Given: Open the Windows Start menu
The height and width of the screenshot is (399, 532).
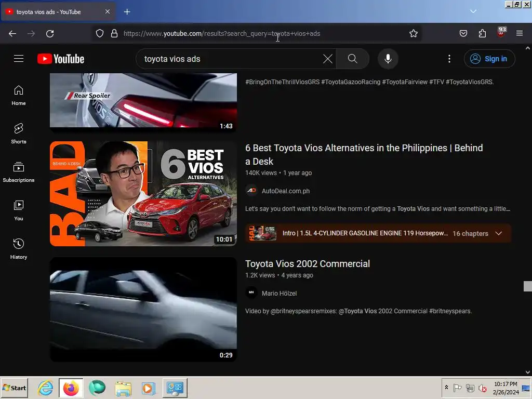Looking at the screenshot, I should coord(14,388).
